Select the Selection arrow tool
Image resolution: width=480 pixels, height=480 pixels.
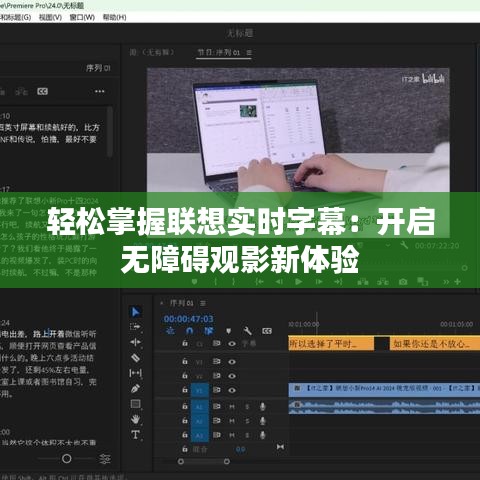click(135, 312)
